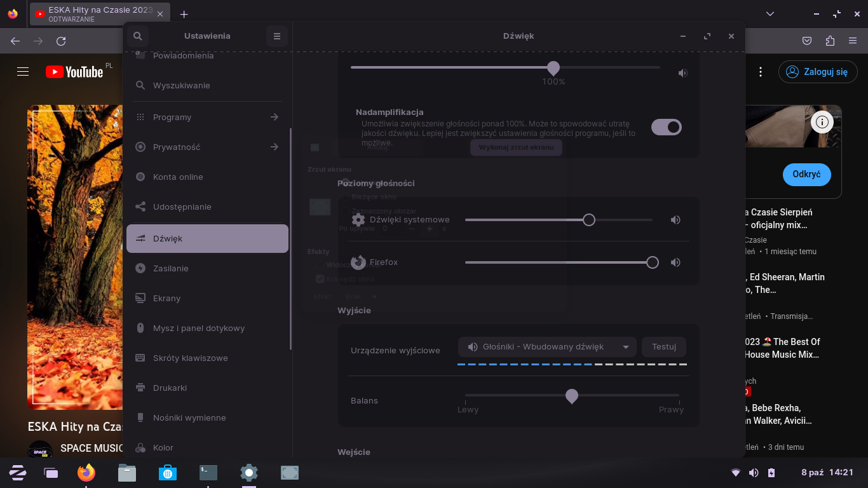Open the SPACE MUSIC channel avatar
Screen dimensions: 868x488
click(40, 449)
